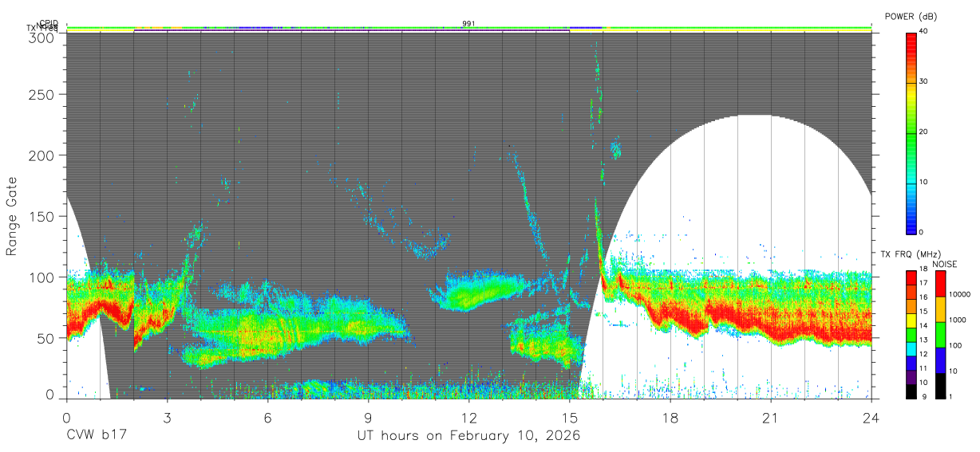Click the CVW b17 radar beam label
Viewport: 980px width, 452px height.
(x=97, y=436)
